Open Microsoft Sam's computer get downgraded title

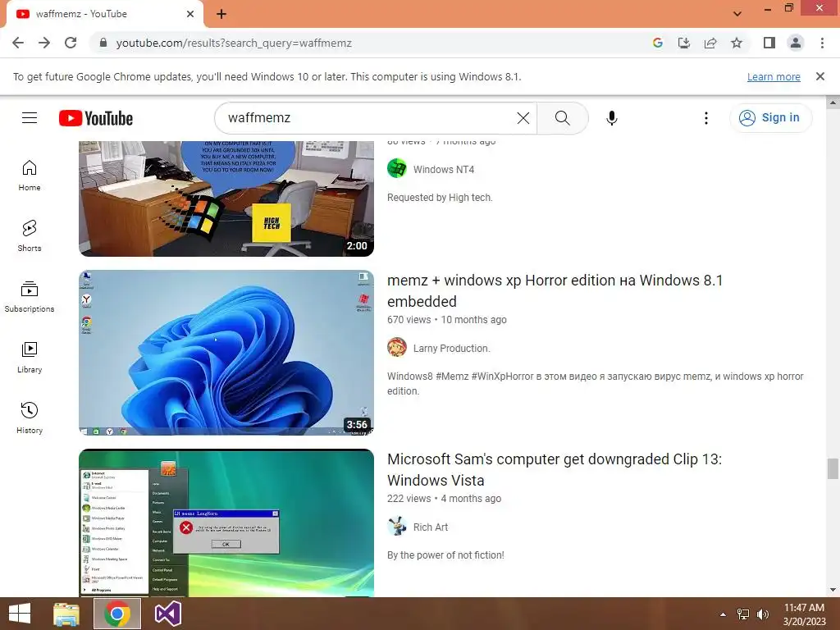click(x=555, y=470)
